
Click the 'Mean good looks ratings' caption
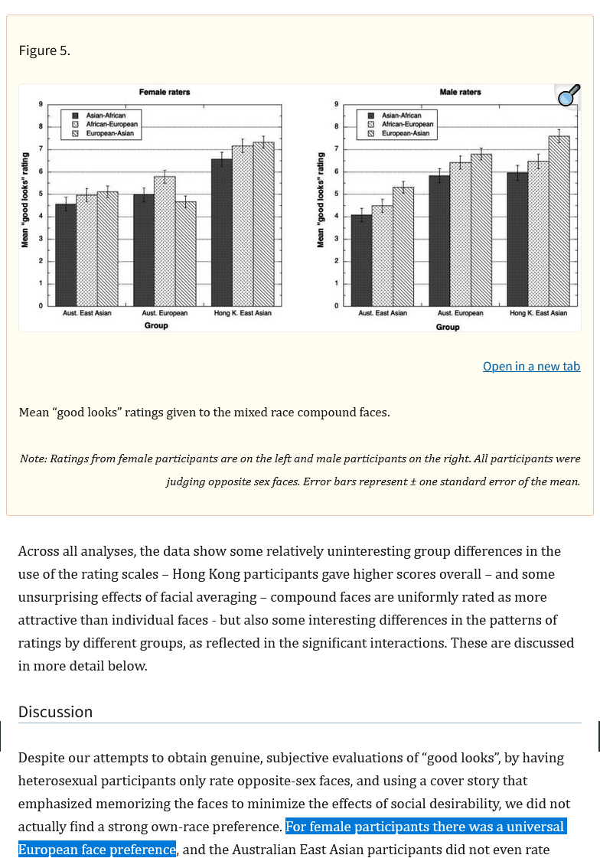(204, 413)
